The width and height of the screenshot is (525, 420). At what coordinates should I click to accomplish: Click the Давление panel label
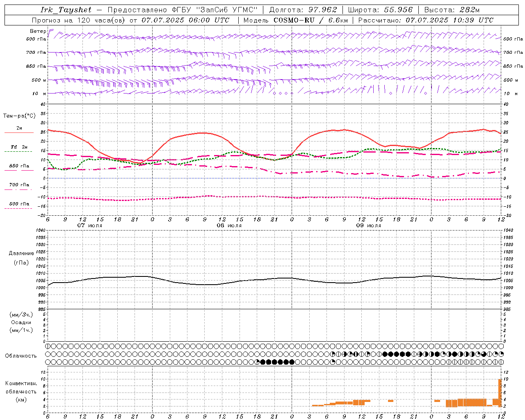click(x=21, y=253)
